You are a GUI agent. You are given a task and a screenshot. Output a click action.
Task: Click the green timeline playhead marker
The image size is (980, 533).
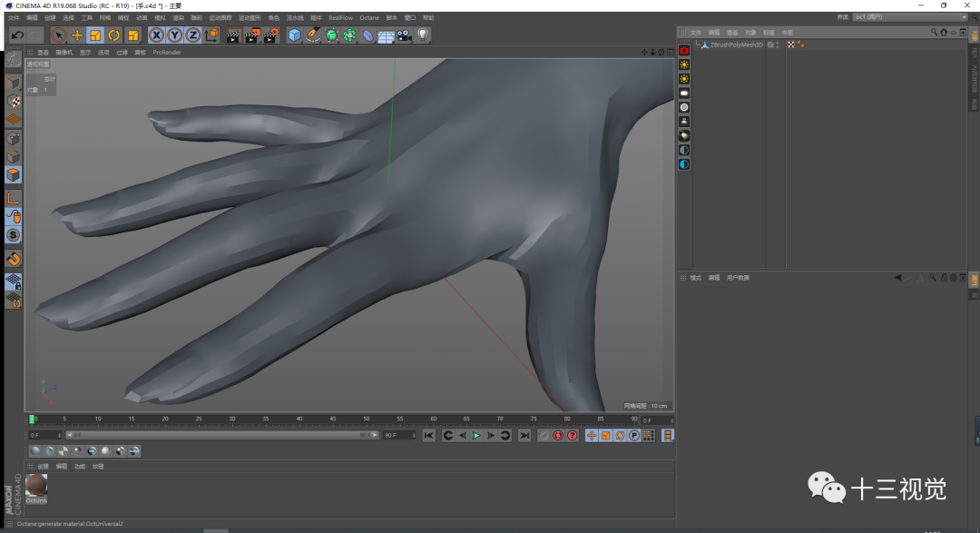click(x=32, y=419)
